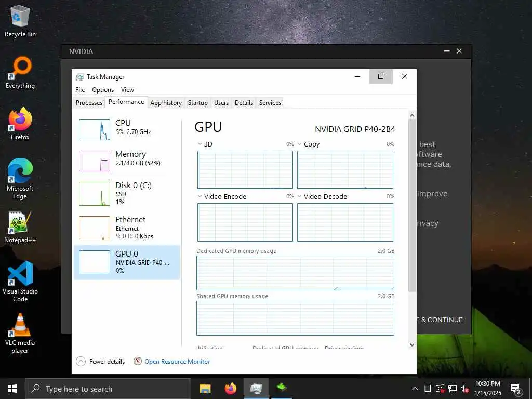The image size is (532, 399).
Task: Click the Fewer details chevron icon
Action: [81, 362]
